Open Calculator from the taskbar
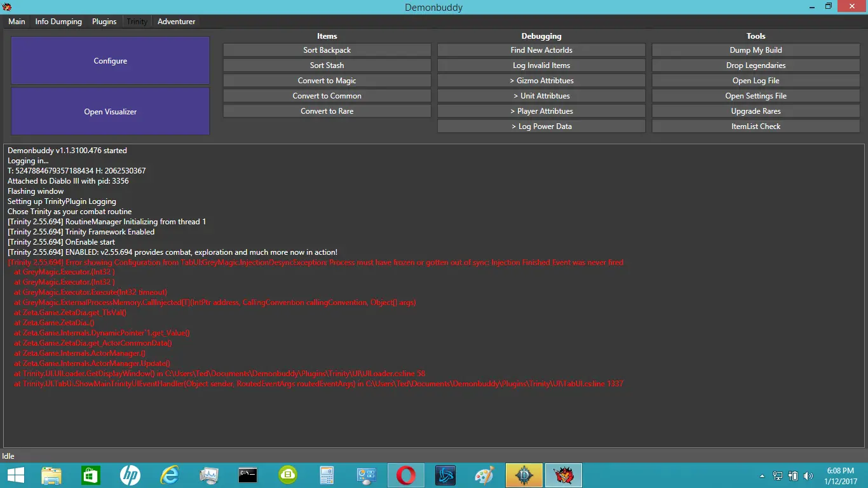 pos(327,475)
